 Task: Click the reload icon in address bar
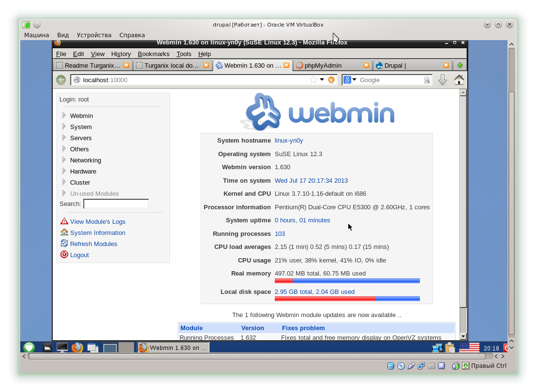(x=331, y=80)
